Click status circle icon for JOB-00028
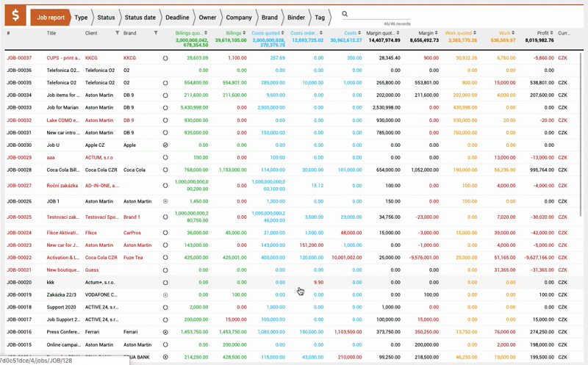Screen dimensions: 588x365 tap(165, 170)
